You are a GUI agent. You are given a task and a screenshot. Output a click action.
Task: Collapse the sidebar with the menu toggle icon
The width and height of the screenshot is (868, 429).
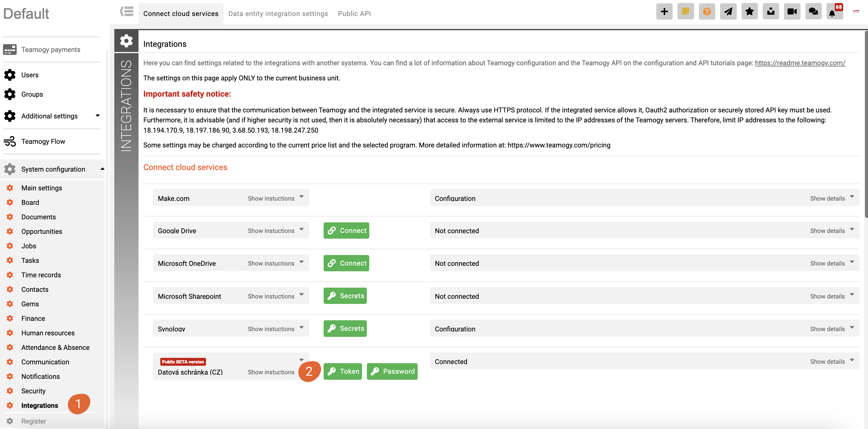(x=127, y=12)
